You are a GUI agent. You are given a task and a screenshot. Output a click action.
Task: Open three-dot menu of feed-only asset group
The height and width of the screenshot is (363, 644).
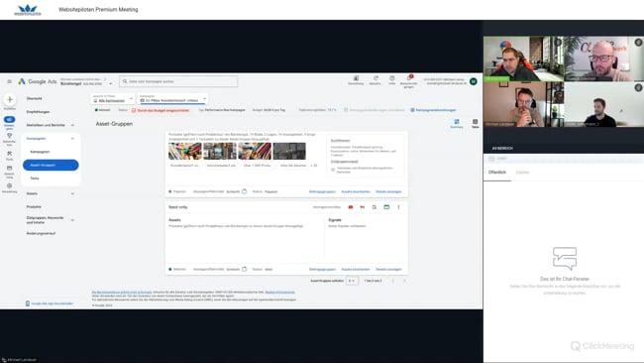tap(398, 207)
